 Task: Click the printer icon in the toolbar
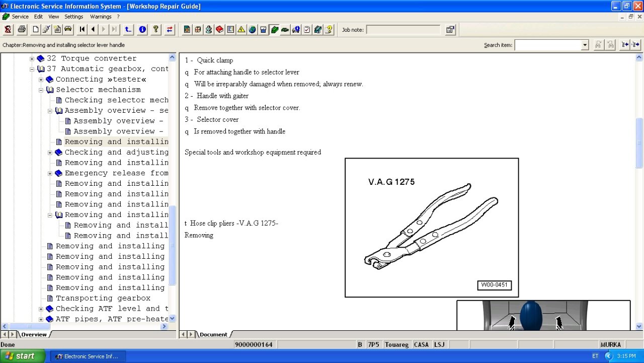coord(22,30)
